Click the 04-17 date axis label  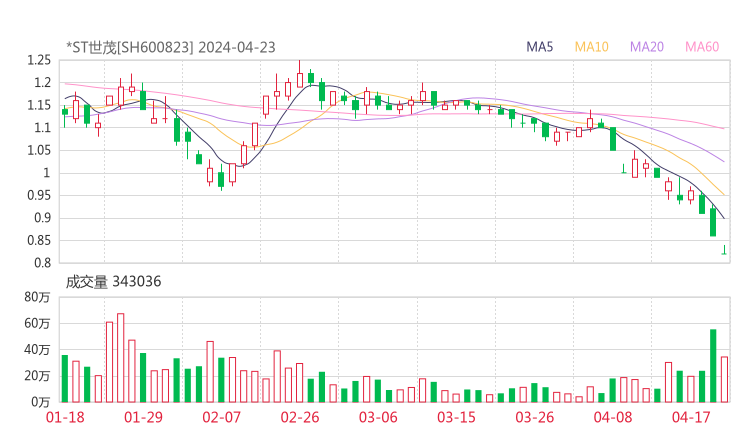[691, 417]
